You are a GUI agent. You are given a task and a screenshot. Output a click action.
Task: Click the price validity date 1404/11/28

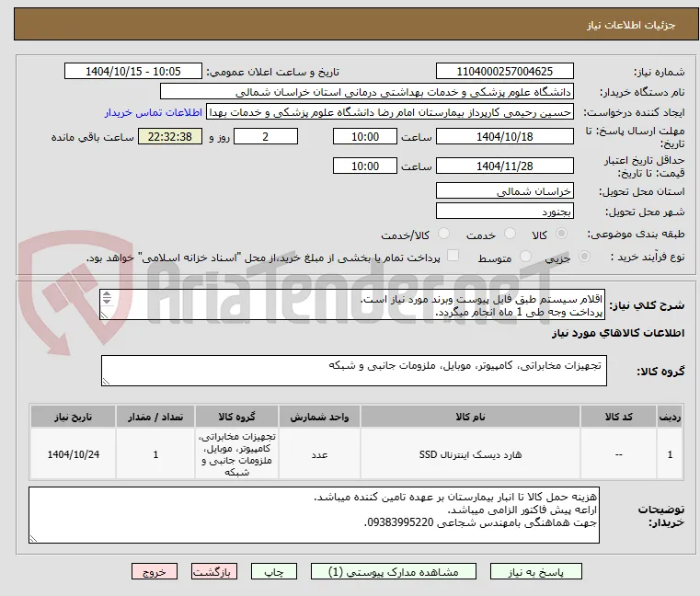coord(504,166)
